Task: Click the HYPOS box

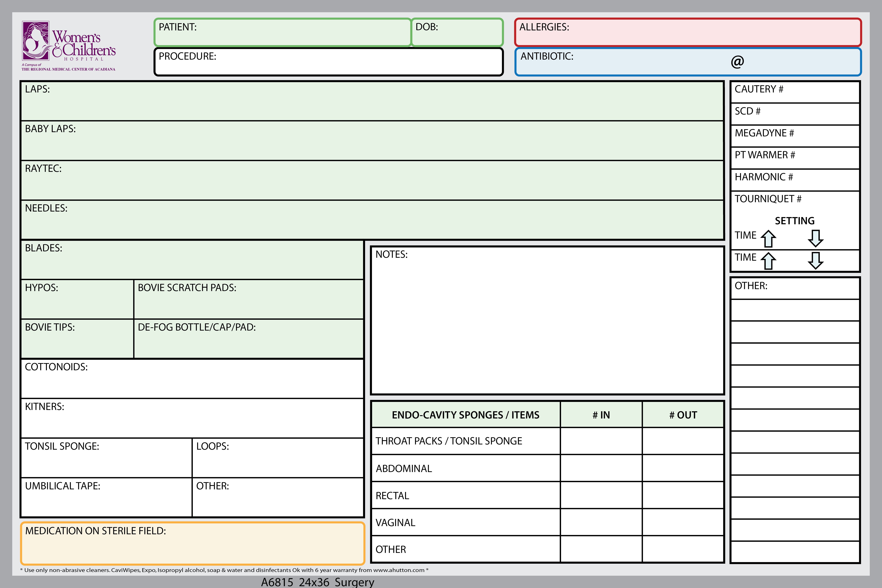Action: (77, 299)
